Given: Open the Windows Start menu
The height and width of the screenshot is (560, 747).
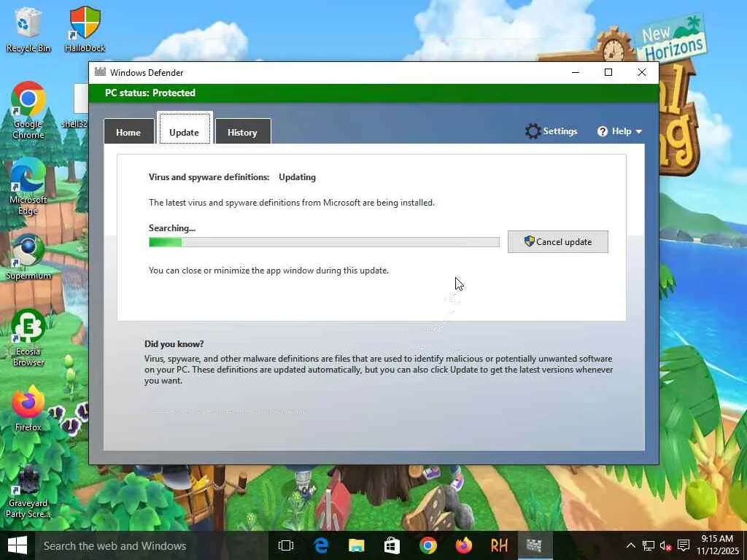Looking at the screenshot, I should tap(18, 545).
